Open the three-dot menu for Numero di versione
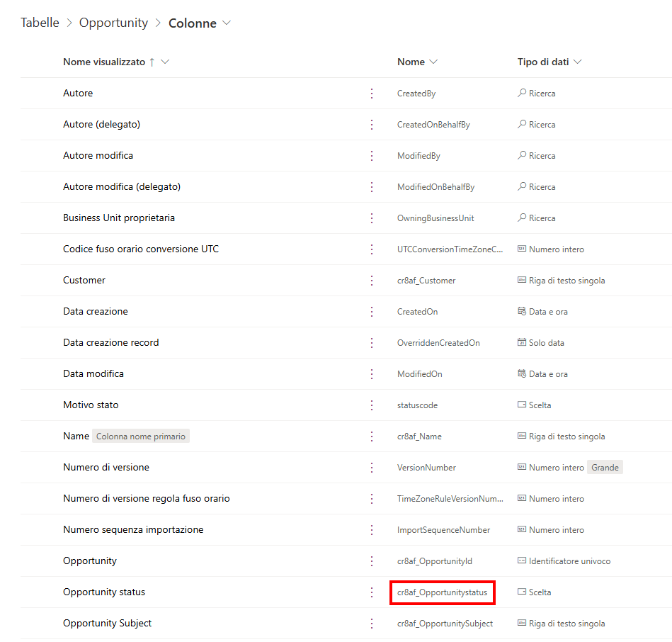This screenshot has height=642, width=672. (x=372, y=468)
